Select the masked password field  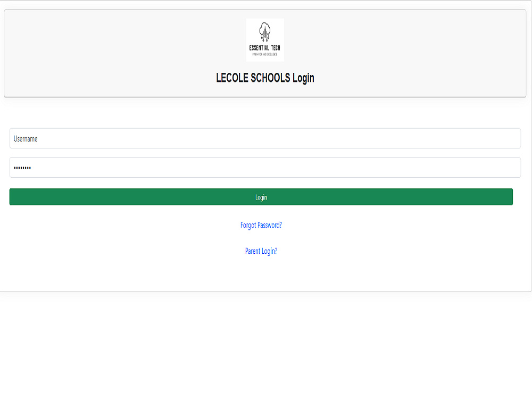click(265, 168)
